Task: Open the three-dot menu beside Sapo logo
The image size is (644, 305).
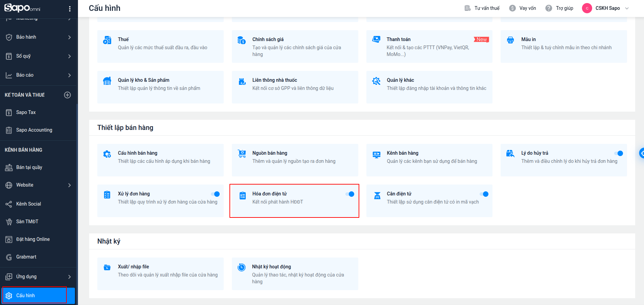Action: 70,8
